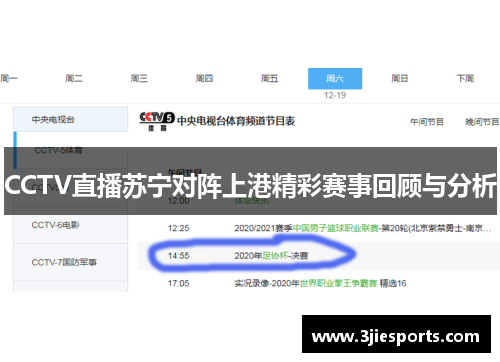Image resolution: width=500 pixels, height=362 pixels.
Task: Open the 中国男子篮球职业联赛 green link
Action: click(336, 228)
